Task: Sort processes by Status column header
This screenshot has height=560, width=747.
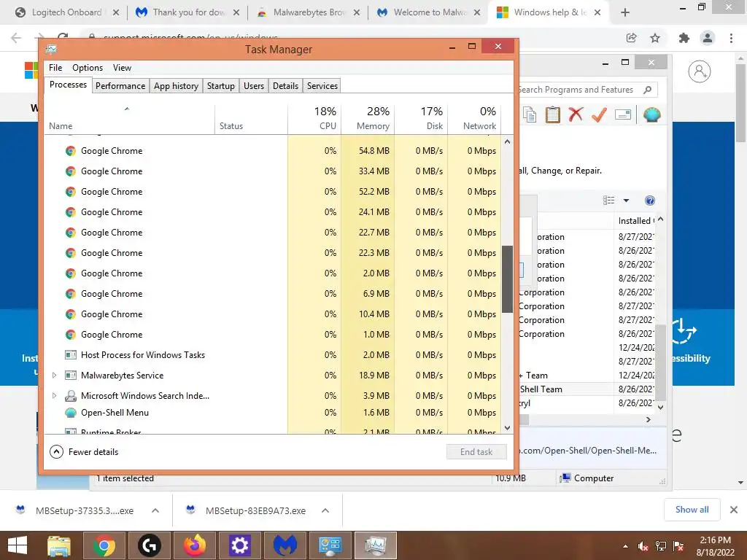Action: [251, 118]
